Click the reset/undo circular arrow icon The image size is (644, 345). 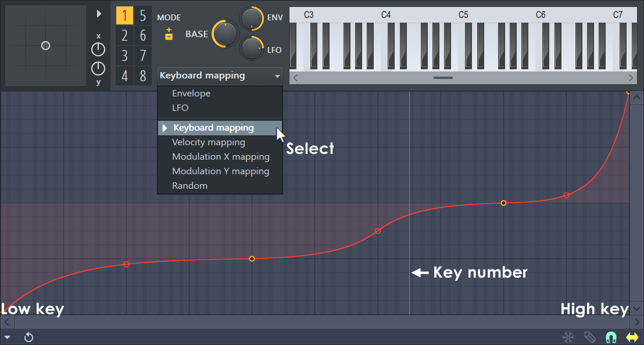pyautogui.click(x=28, y=337)
